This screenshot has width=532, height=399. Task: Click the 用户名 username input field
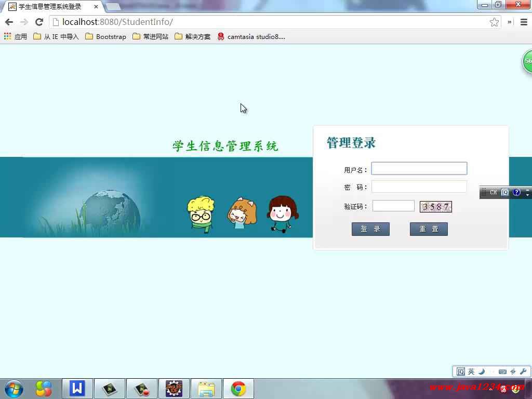(419, 168)
